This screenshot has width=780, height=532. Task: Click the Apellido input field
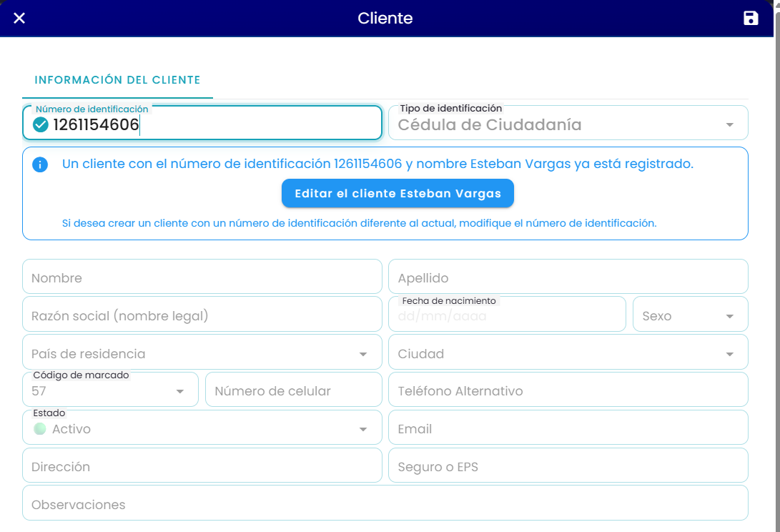click(568, 277)
